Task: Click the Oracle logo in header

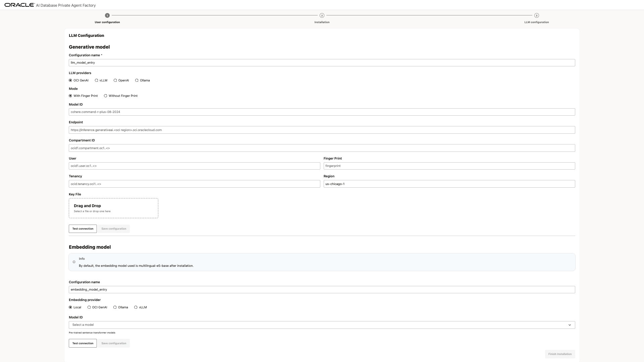Action: pyautogui.click(x=19, y=5)
